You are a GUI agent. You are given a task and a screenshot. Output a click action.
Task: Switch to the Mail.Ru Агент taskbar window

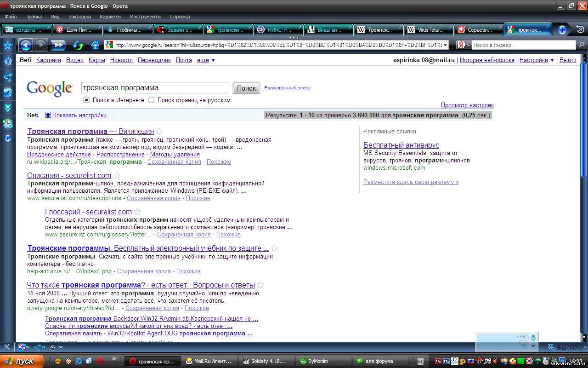[210, 361]
